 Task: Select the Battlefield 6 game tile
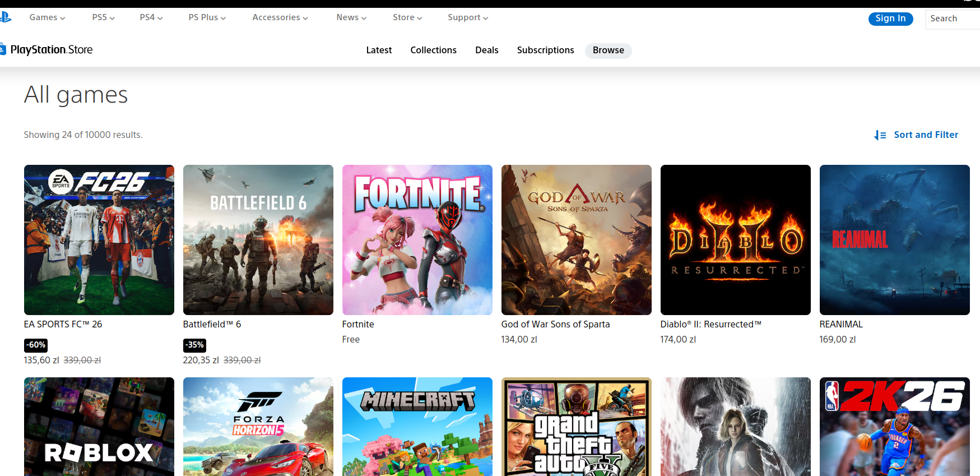(258, 240)
